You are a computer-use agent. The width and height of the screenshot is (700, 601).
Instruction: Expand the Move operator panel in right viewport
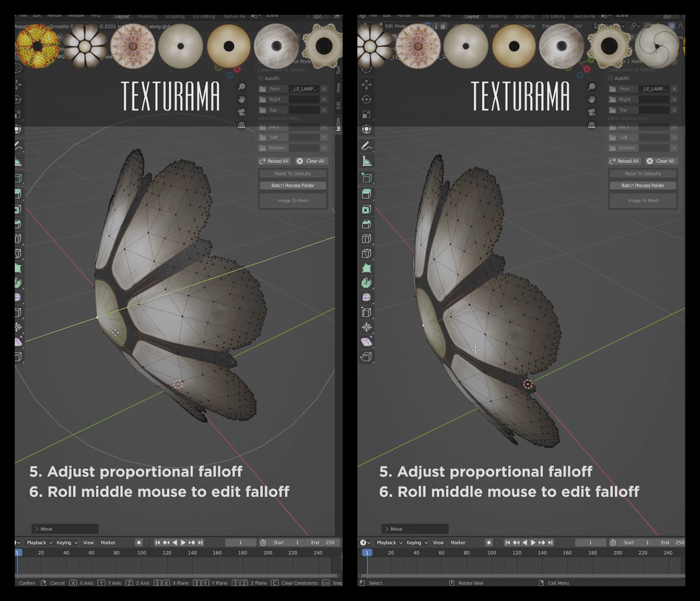coord(415,529)
